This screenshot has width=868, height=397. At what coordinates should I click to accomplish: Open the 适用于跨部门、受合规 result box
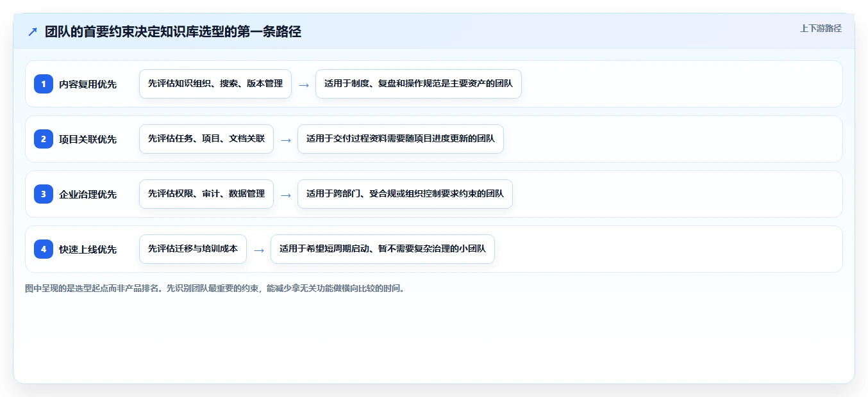[x=405, y=194]
